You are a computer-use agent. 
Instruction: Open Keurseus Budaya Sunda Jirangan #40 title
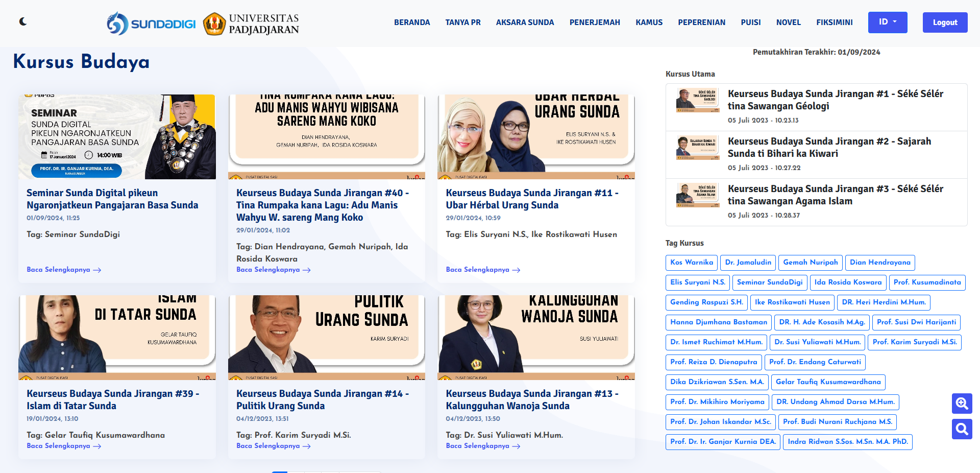pos(323,205)
